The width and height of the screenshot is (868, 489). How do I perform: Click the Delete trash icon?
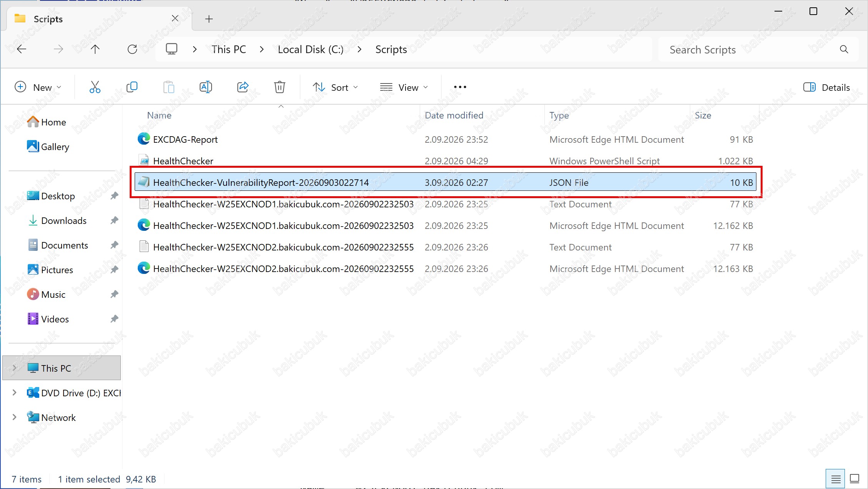coord(280,87)
